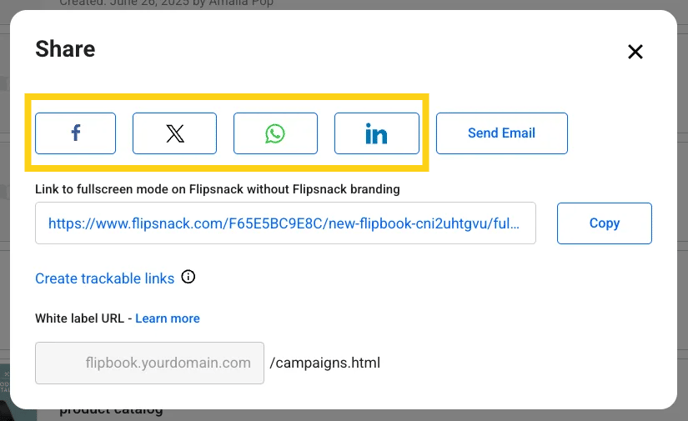Click the Share dialog heading
The image size is (688, 421).
(65, 49)
